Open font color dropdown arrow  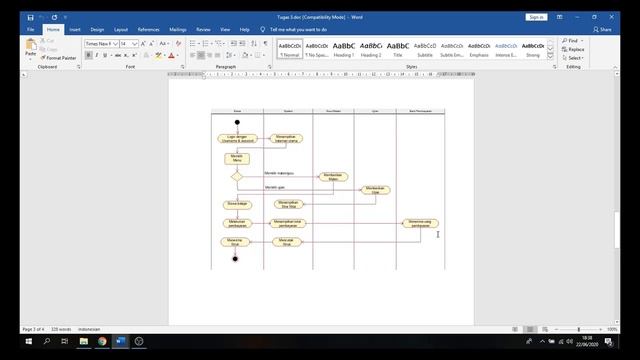pos(178,55)
